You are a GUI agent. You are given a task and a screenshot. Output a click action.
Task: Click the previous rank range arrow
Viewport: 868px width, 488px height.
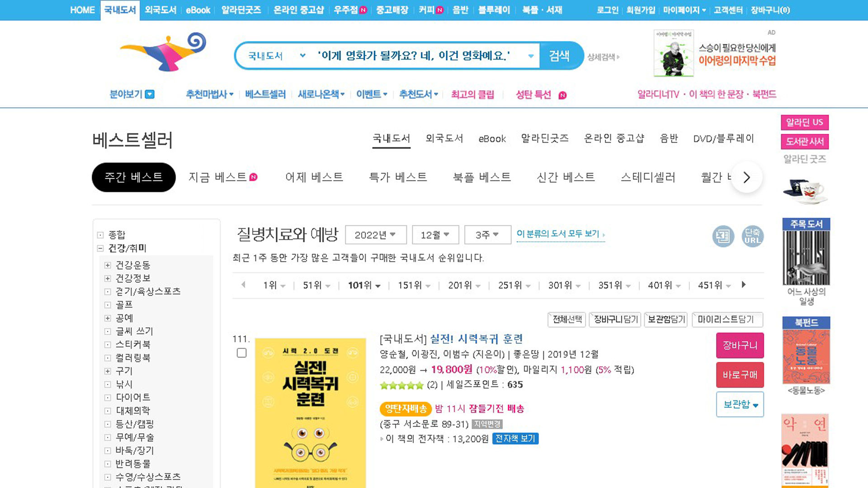pyautogui.click(x=243, y=285)
